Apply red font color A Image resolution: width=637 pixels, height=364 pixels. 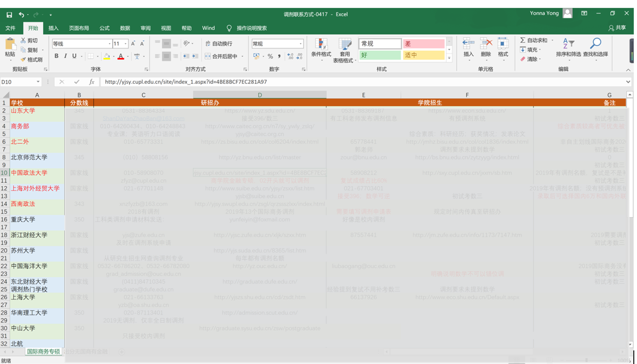pos(121,56)
